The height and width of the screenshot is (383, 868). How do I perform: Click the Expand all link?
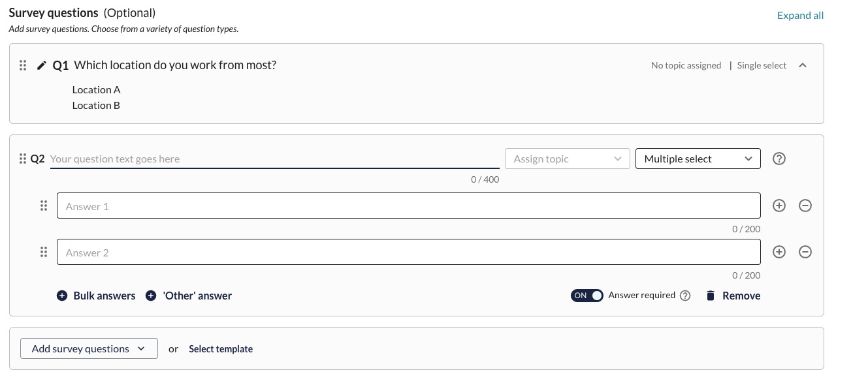800,16
